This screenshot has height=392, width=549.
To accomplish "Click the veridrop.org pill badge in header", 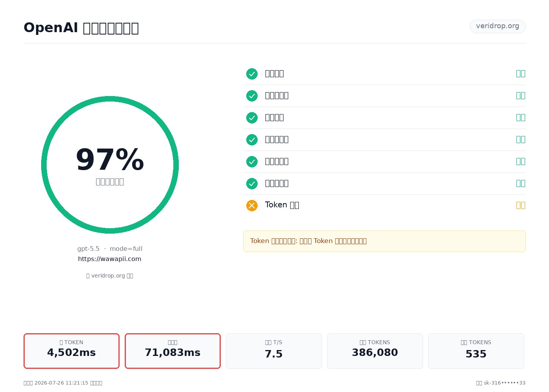I will 498,26.
